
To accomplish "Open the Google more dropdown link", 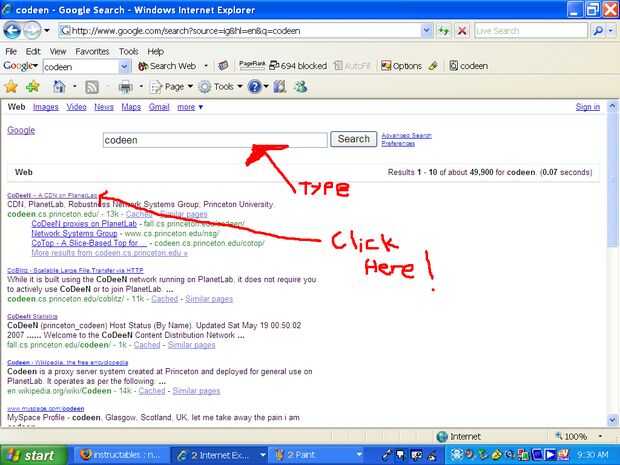I will coord(190,107).
